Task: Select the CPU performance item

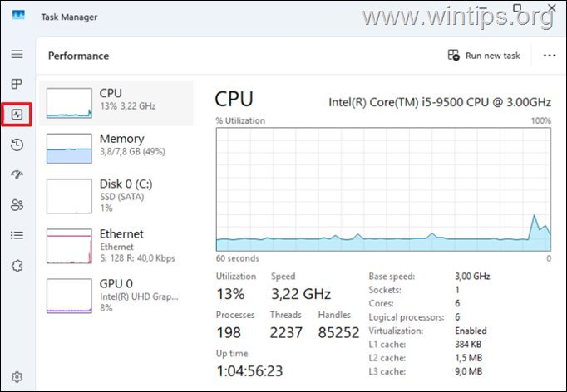Action: [116, 103]
